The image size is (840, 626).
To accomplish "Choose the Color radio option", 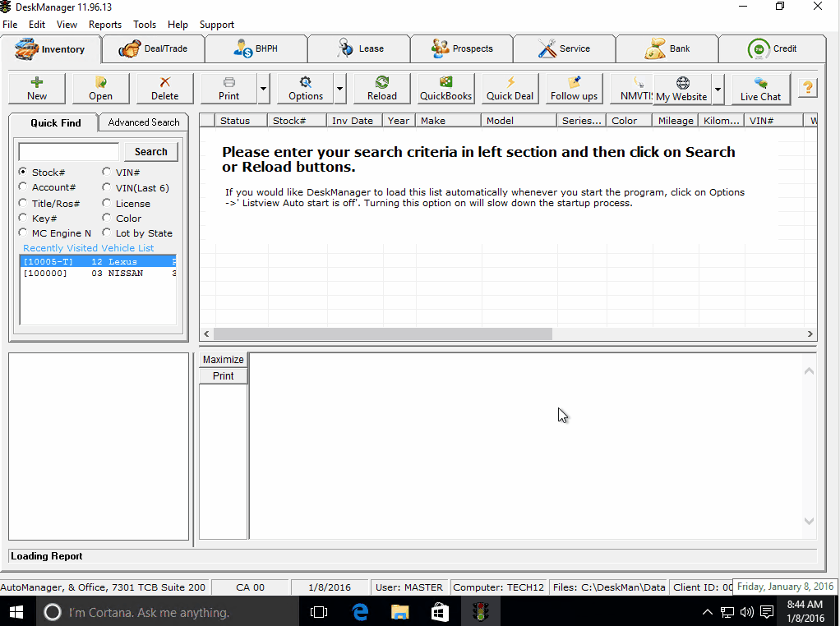I will (x=106, y=218).
